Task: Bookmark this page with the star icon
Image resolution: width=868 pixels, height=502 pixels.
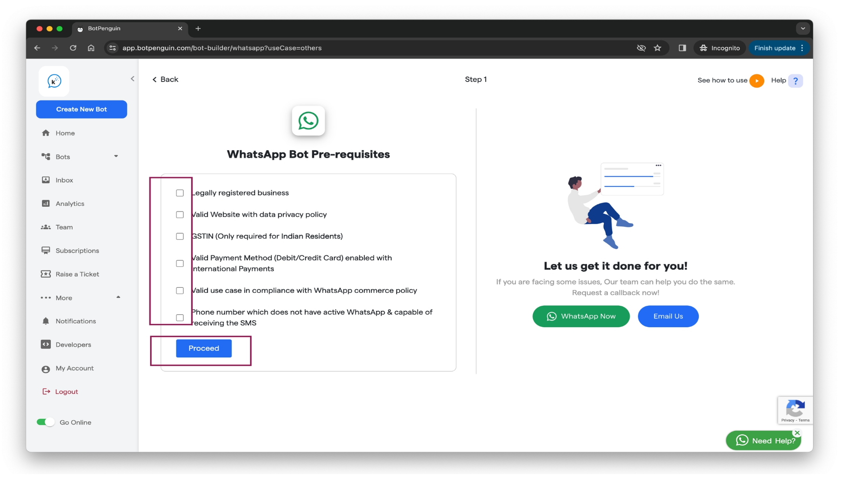Action: (657, 48)
